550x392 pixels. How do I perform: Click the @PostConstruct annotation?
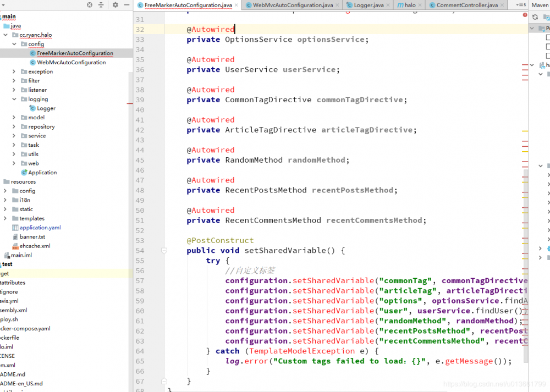[x=220, y=240]
